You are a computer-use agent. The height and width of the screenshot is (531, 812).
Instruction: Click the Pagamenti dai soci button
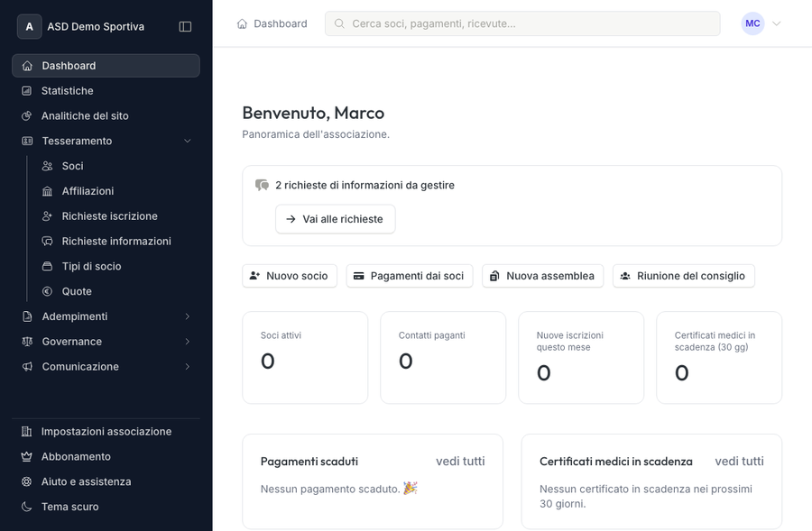point(410,276)
